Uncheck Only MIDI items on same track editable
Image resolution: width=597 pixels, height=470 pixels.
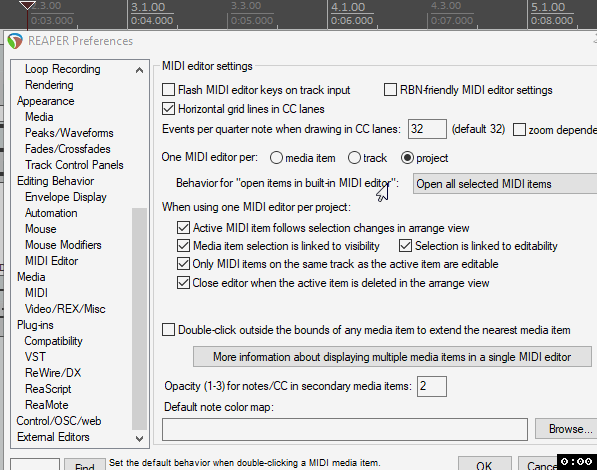[x=184, y=264]
